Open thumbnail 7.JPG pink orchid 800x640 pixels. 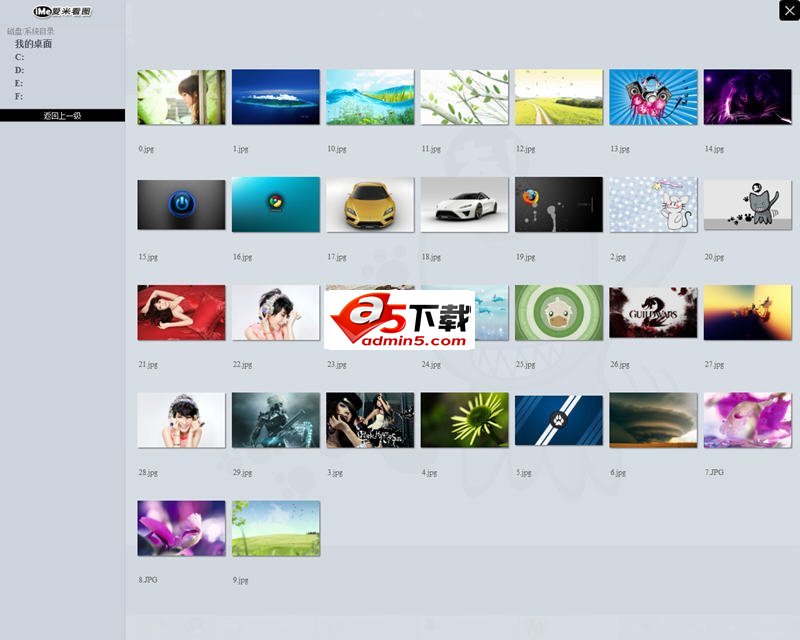pos(747,420)
